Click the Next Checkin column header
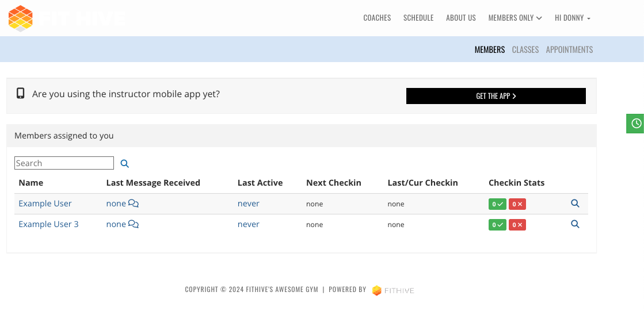This screenshot has width=644, height=311. pos(333,183)
